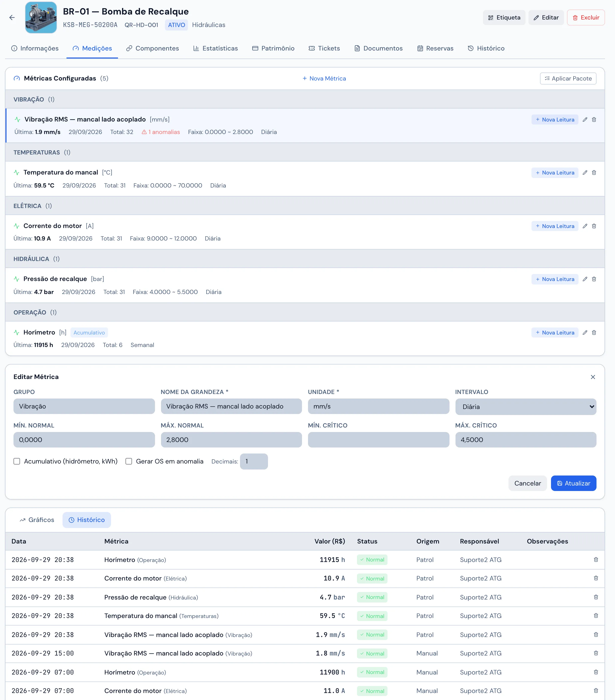Delete the 1.8 mm/s Manual reading
This screenshot has width=615, height=700.
pyautogui.click(x=596, y=653)
